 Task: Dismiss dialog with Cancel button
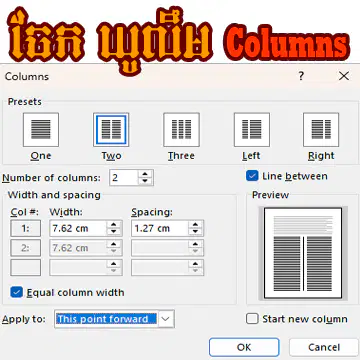[x=324, y=347]
